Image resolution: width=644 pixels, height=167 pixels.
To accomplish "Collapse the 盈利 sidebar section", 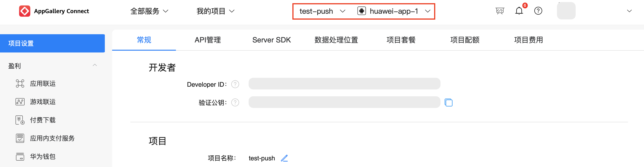I will [95, 65].
